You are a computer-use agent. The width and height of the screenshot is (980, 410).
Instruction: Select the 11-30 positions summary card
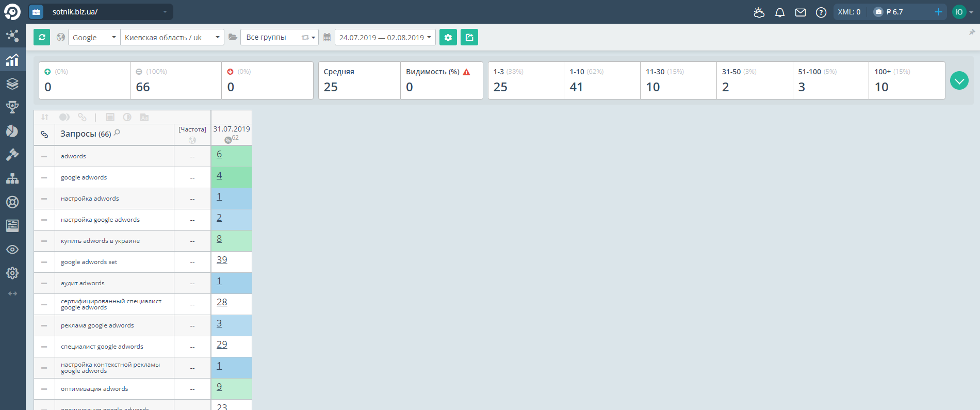pos(679,80)
